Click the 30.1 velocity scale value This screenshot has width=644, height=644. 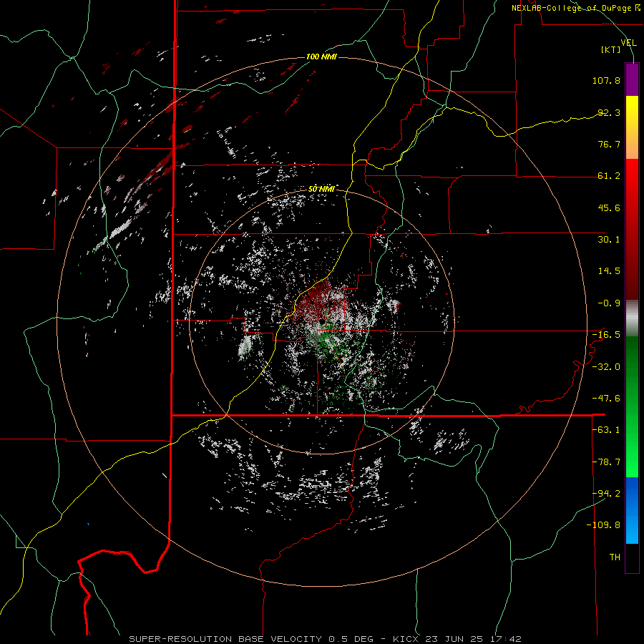[x=609, y=240]
